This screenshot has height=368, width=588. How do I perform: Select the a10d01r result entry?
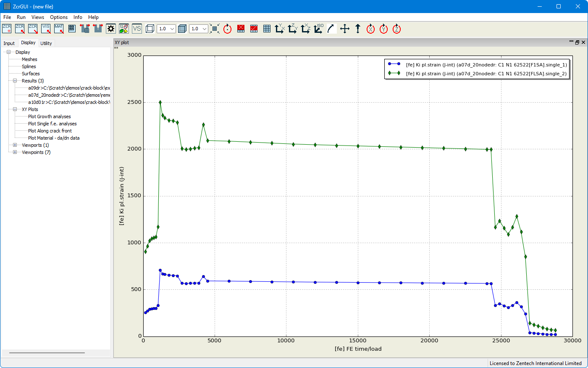pos(69,102)
